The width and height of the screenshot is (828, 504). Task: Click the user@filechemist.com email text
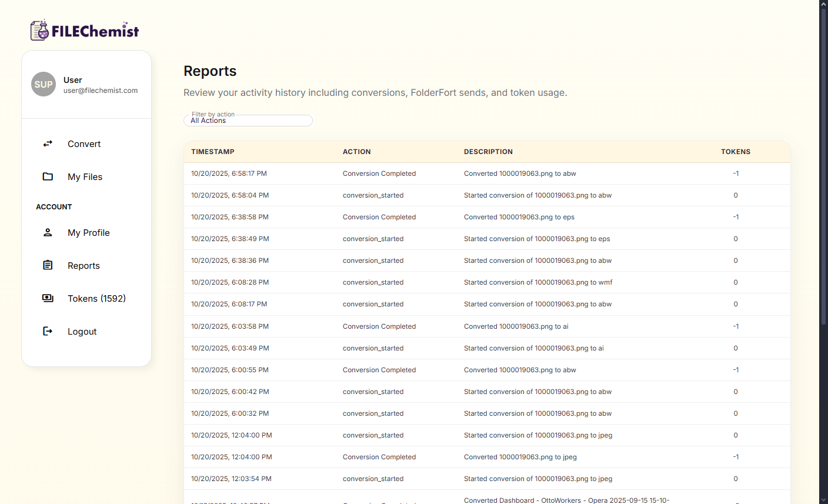click(101, 91)
